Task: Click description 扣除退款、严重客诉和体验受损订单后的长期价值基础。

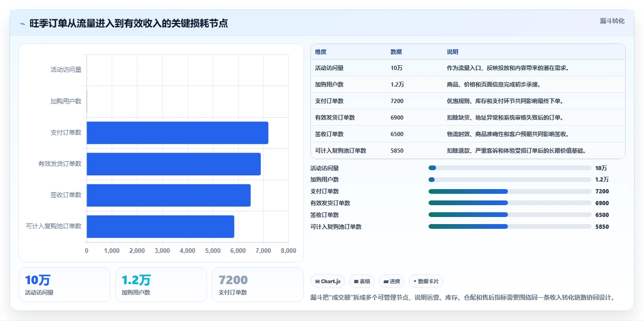Action: coord(516,151)
